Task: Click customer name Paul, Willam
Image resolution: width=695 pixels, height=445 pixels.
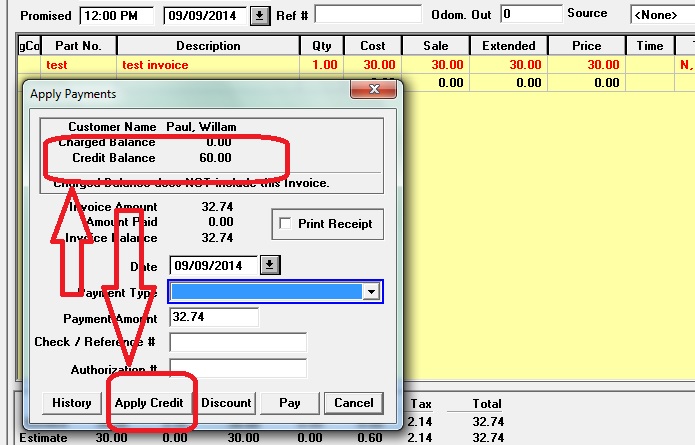Action: coord(201,127)
